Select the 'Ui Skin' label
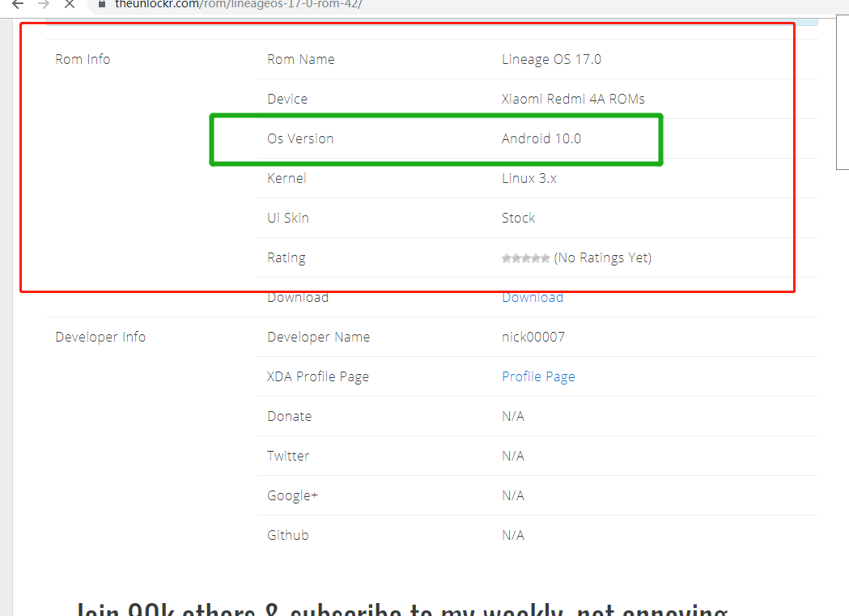This screenshot has height=616, width=849. [x=288, y=218]
